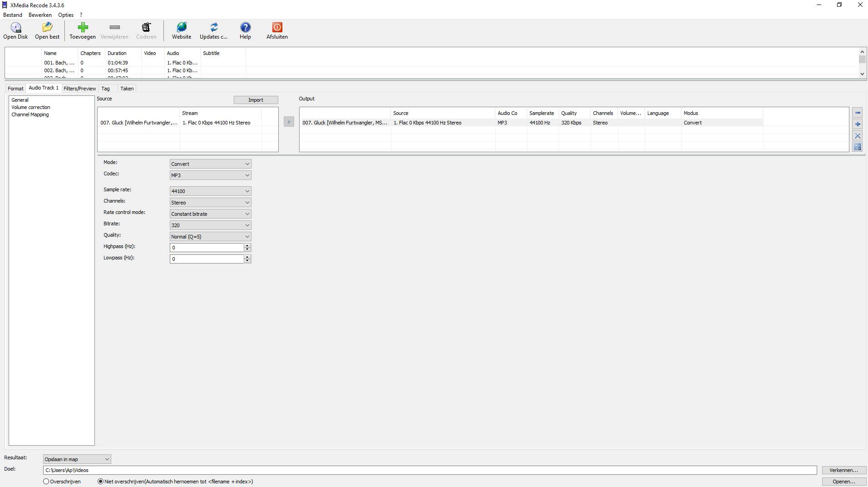Expand the Codec dropdown
This screenshot has width=868, height=487.
coord(210,175)
